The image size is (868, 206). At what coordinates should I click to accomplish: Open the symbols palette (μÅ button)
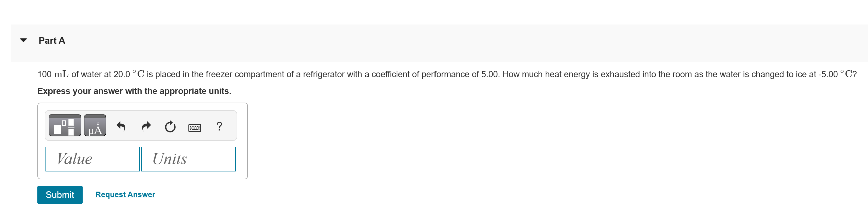point(95,125)
